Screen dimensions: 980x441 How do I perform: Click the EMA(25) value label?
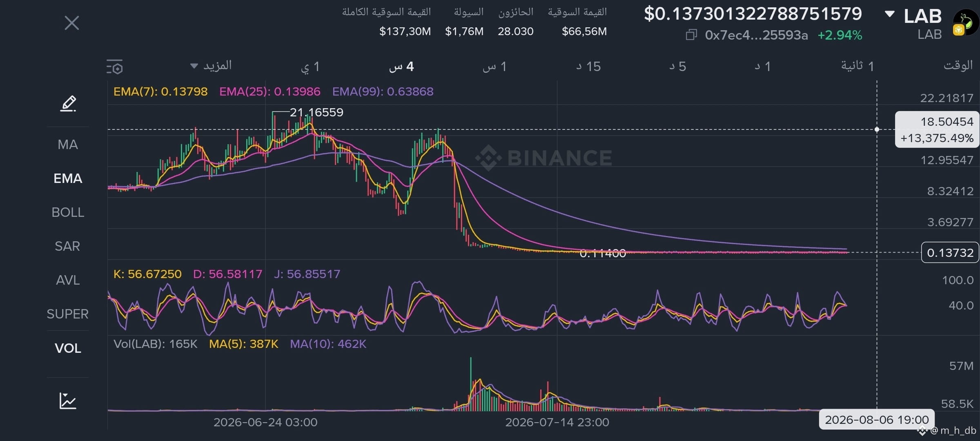pos(270,91)
